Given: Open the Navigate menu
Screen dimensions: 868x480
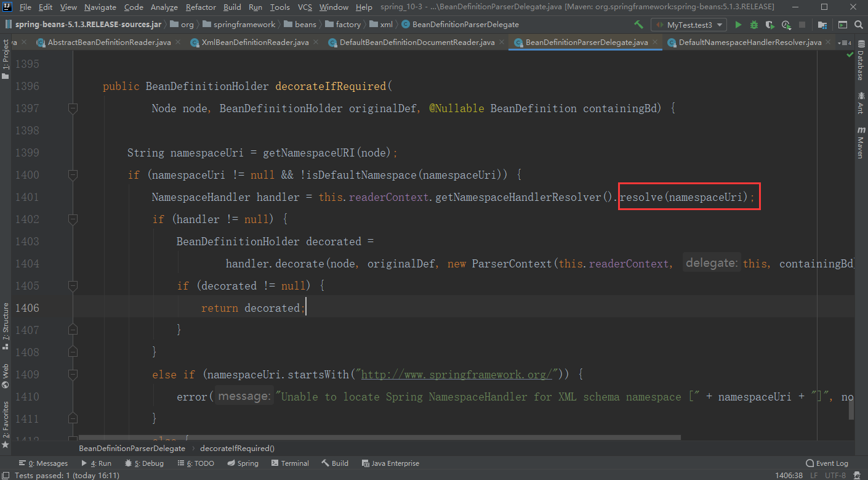Looking at the screenshot, I should 100,7.
